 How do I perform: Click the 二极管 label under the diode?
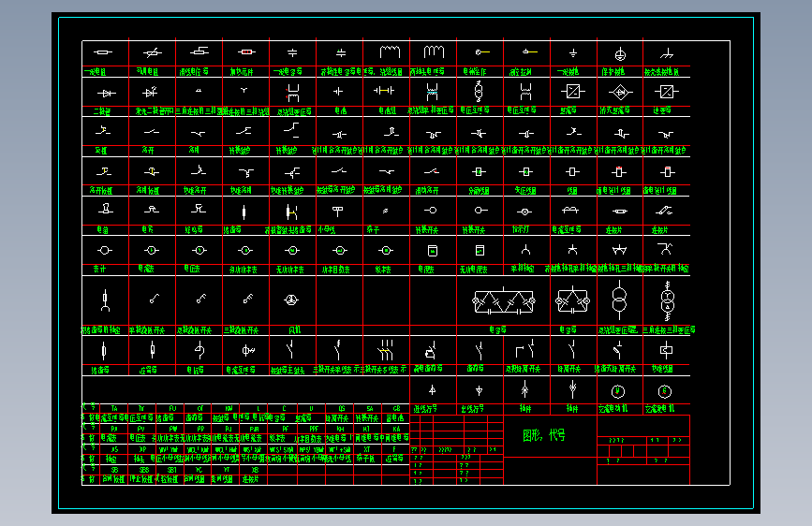(x=102, y=111)
